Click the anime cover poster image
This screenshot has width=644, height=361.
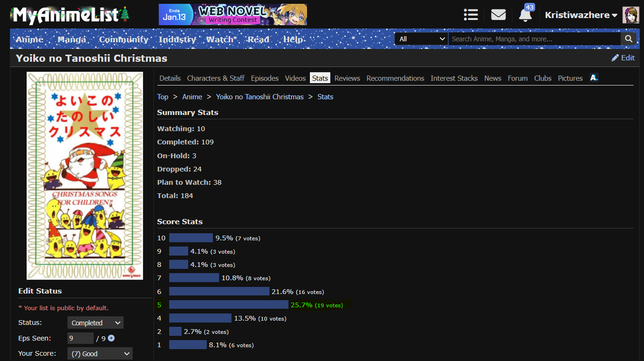coord(85,175)
